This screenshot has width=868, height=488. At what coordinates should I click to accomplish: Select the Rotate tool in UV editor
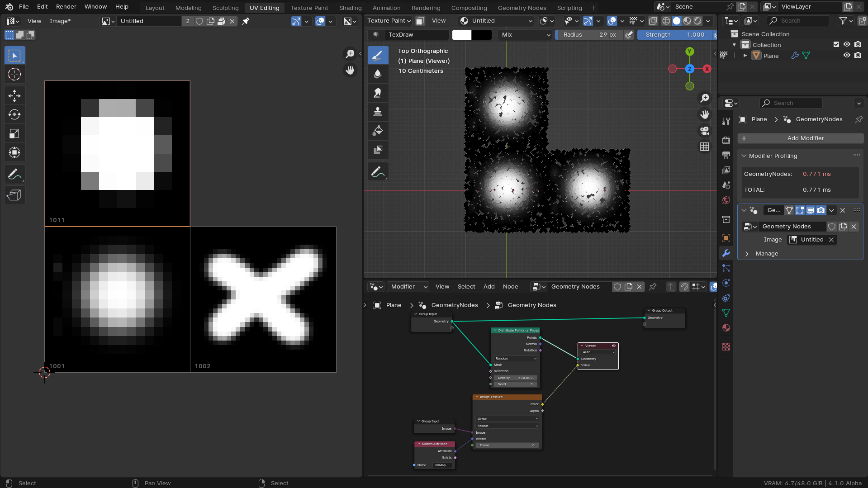point(14,115)
